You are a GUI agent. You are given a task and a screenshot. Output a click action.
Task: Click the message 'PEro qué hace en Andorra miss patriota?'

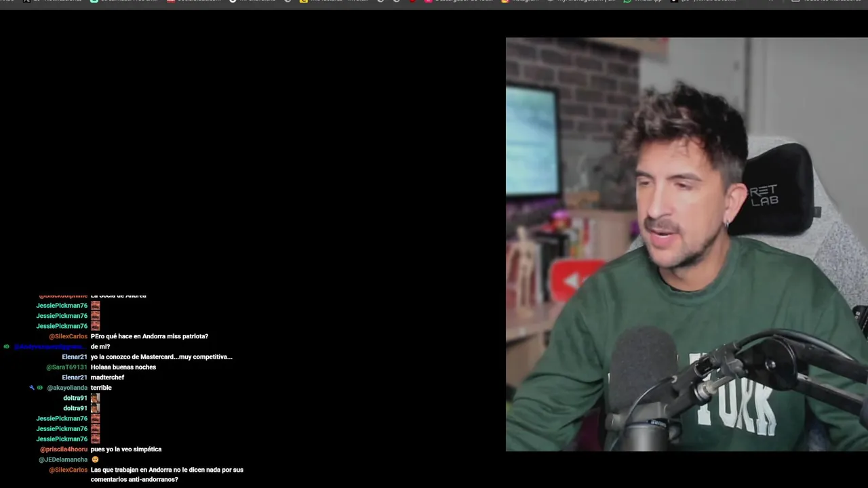[x=149, y=336]
